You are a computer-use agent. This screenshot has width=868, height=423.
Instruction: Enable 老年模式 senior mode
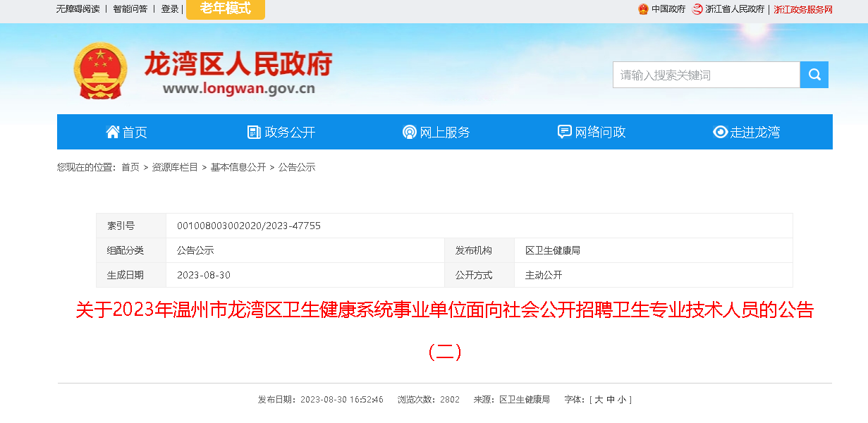coord(226,9)
